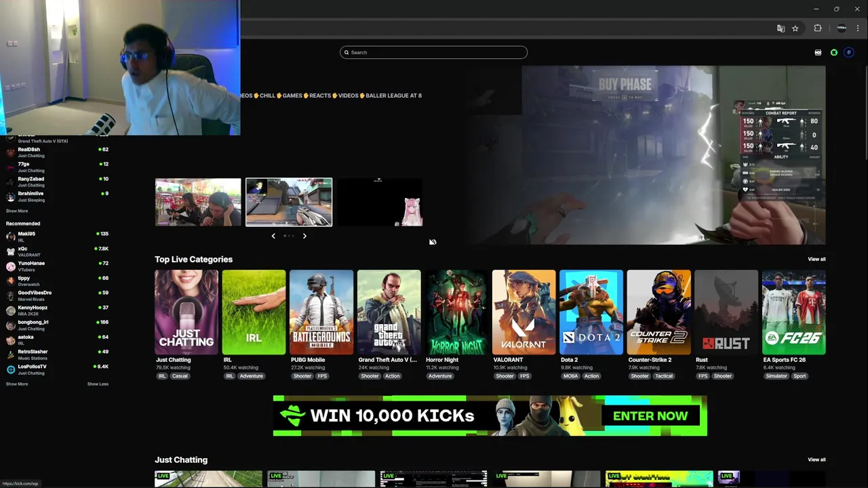Open the Horror Night category card
This screenshot has height=488, width=868.
(456, 312)
